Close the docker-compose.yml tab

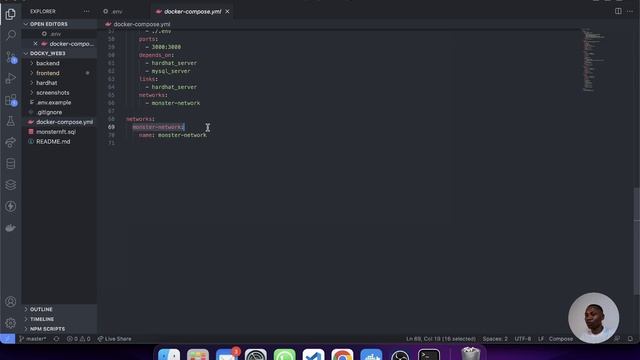[x=227, y=11]
